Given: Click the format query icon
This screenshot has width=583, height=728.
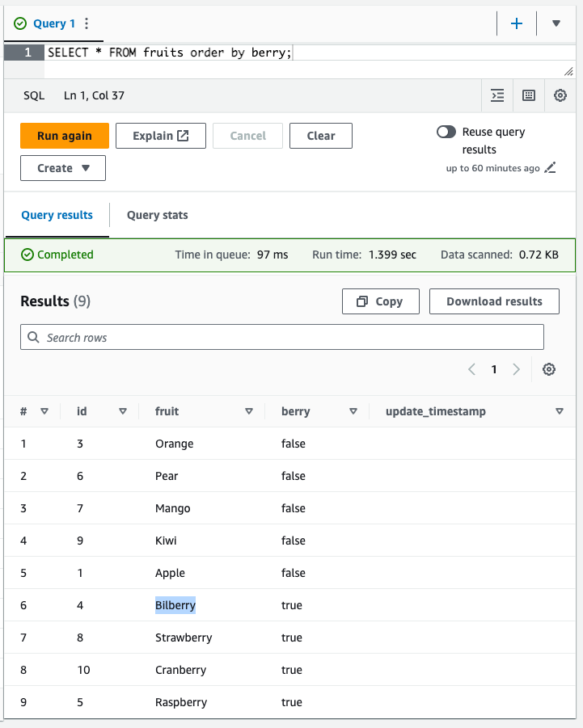Looking at the screenshot, I should coord(498,95).
